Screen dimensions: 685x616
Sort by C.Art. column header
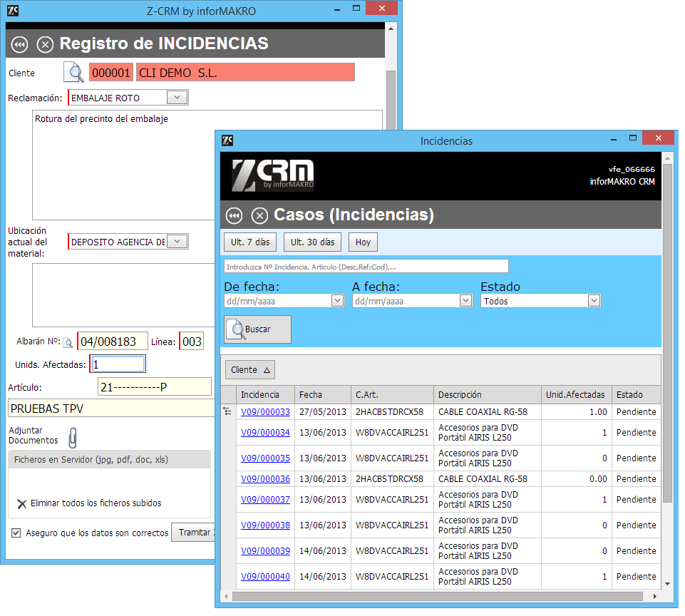pos(392,395)
